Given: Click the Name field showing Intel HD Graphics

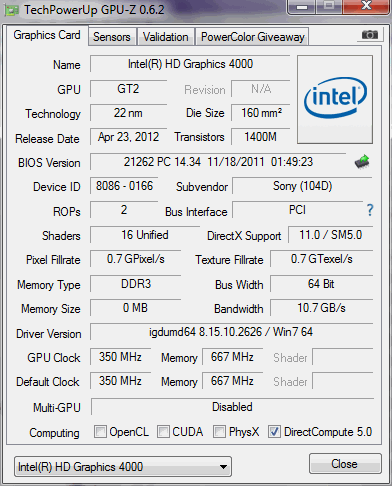Looking at the screenshot, I should pos(190,64).
